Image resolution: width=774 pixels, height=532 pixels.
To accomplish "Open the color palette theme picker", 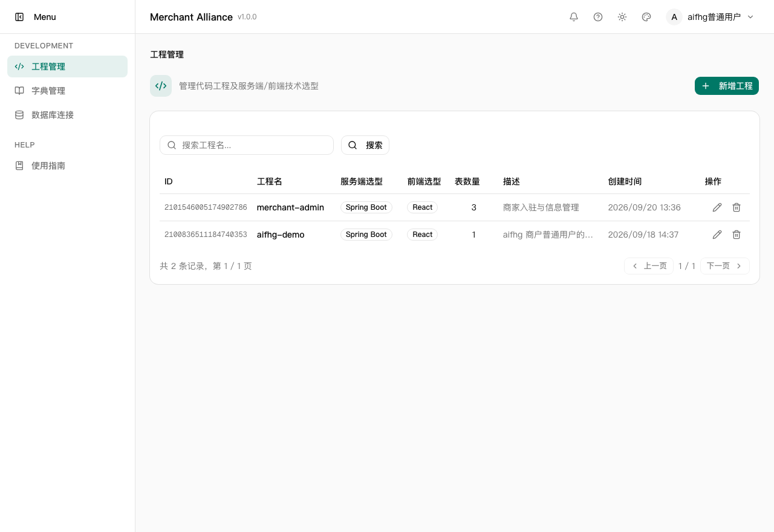I will point(646,17).
